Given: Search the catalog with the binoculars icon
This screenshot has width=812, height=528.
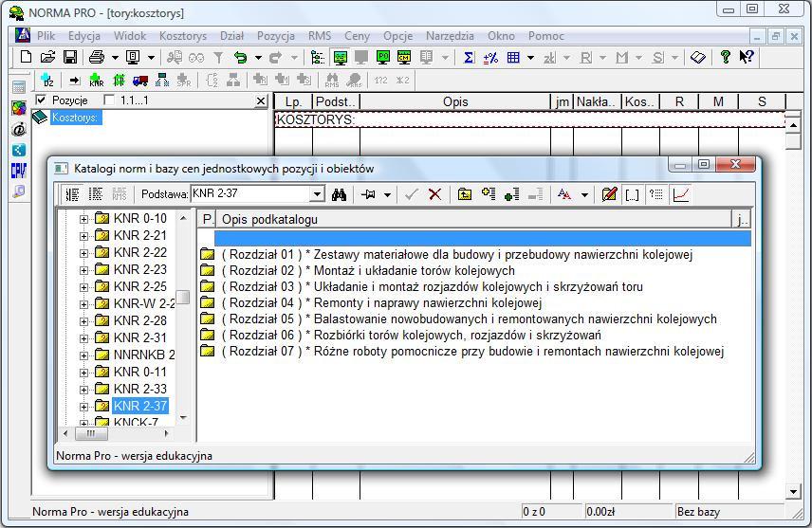Looking at the screenshot, I should click(339, 194).
